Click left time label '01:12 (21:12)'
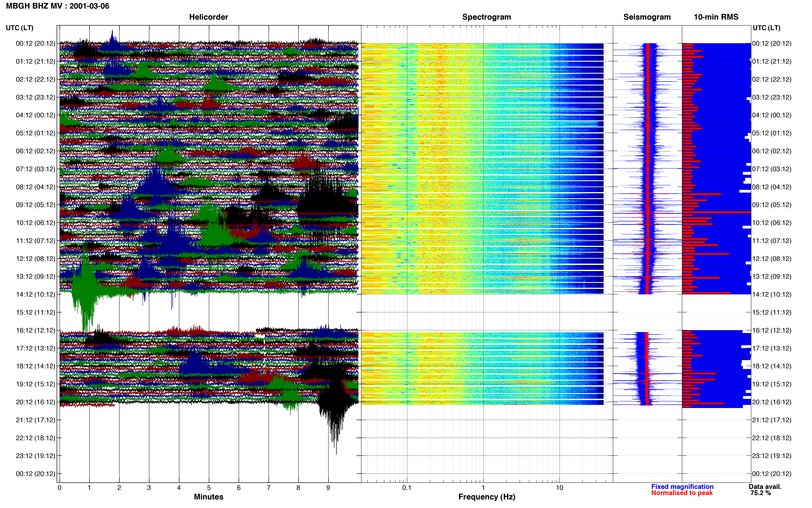The height and width of the screenshot is (508, 812). (36, 61)
